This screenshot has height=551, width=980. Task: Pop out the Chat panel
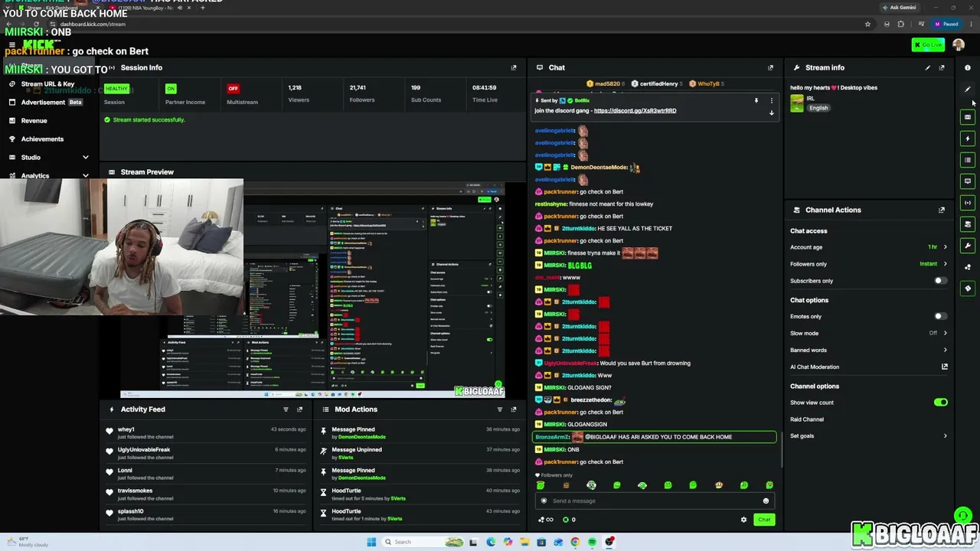click(770, 67)
